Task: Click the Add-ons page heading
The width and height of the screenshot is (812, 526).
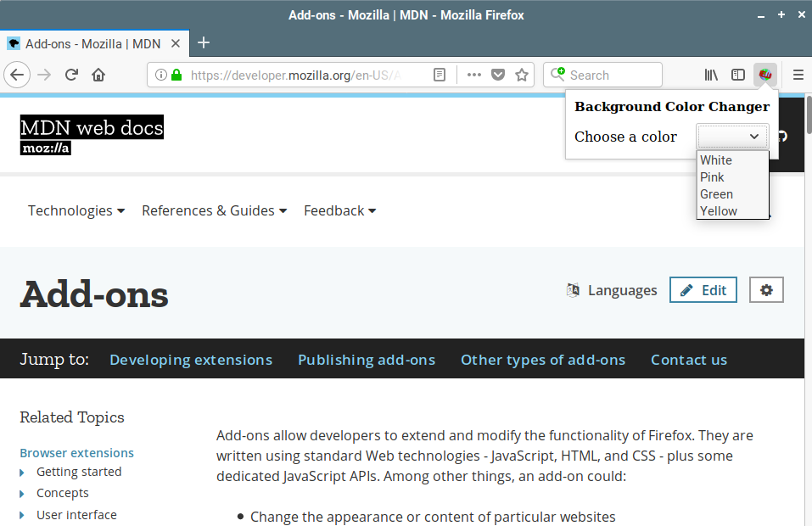Action: [94, 294]
